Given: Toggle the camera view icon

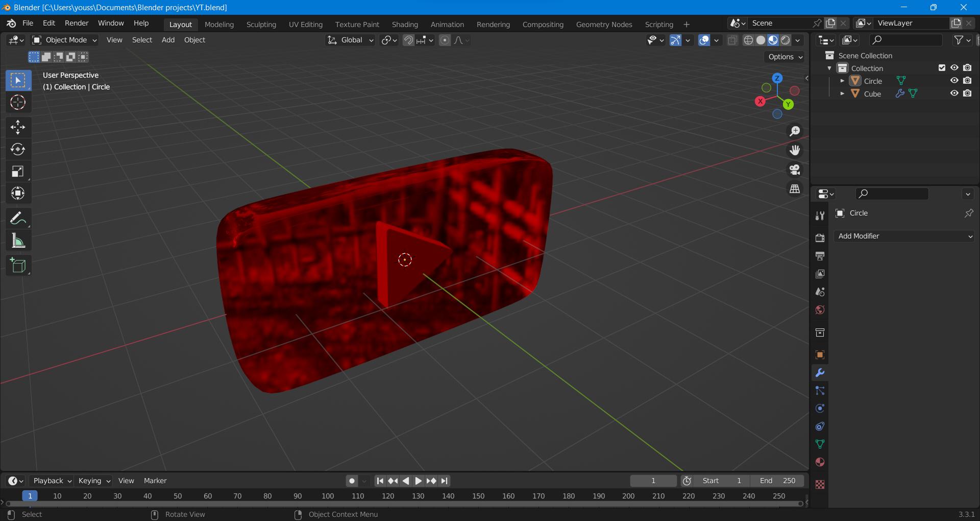Looking at the screenshot, I should point(795,170).
